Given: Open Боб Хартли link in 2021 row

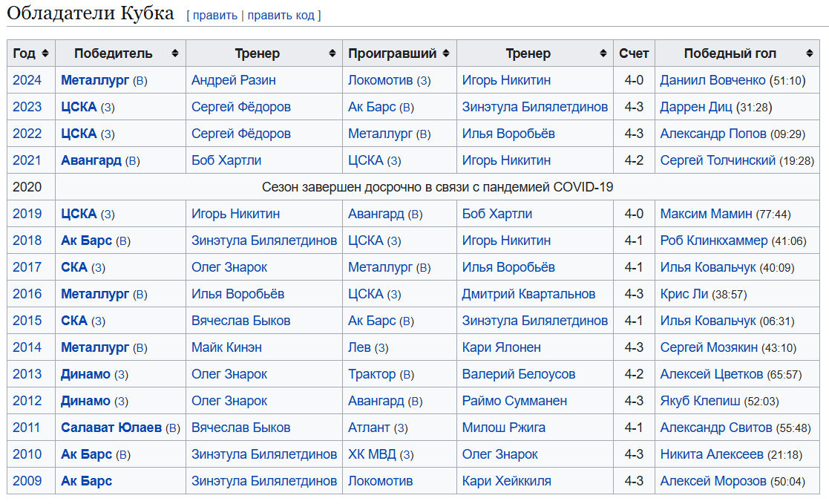Looking at the screenshot, I should [226, 160].
